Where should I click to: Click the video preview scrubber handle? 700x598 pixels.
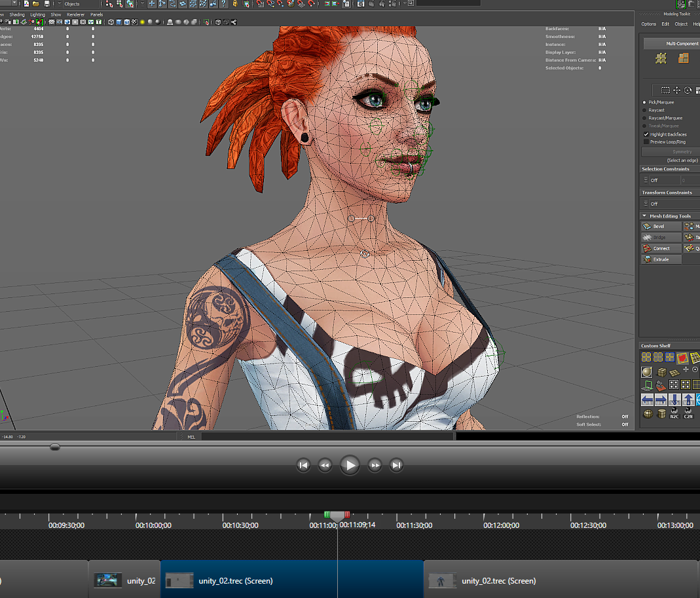click(55, 447)
